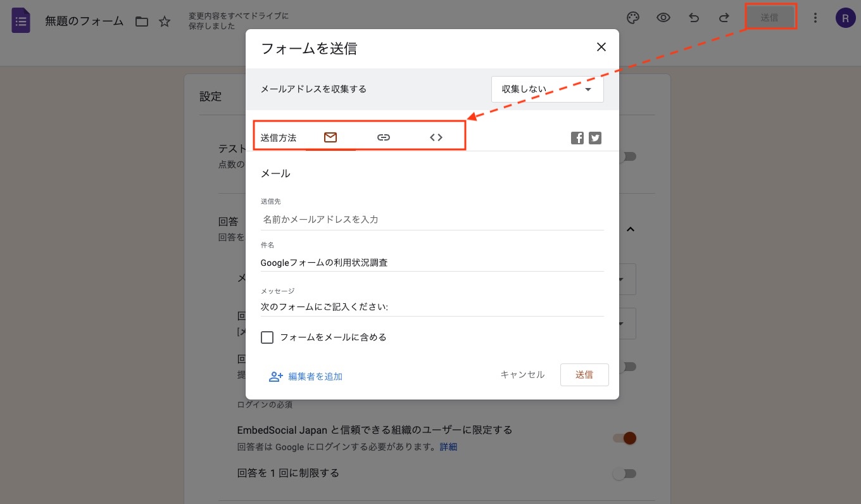The height and width of the screenshot is (504, 861).
Task: Click the 編集者を追加 link
Action: [315, 377]
